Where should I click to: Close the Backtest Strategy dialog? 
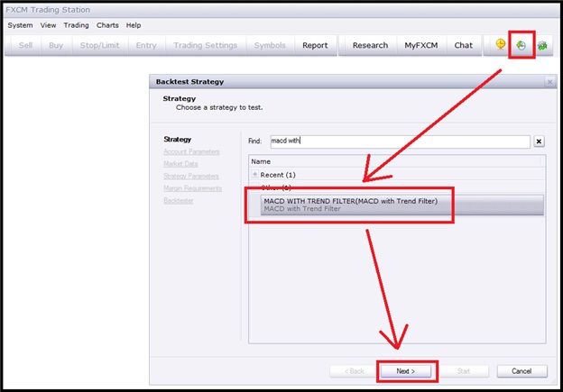coord(549,82)
